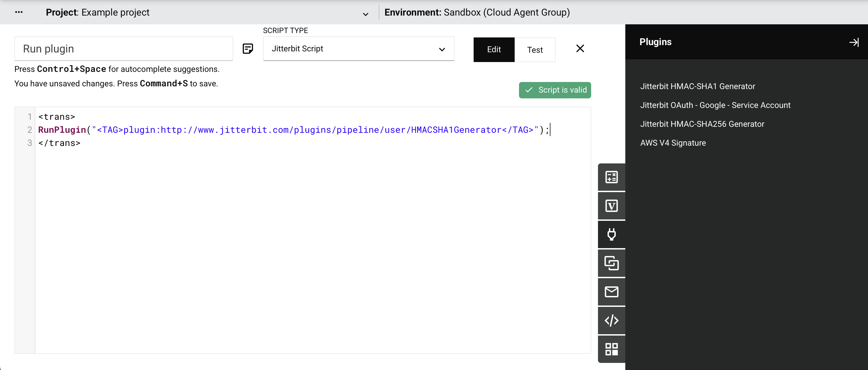Open the Functions tab in the component palette
This screenshot has width=868, height=370.
coord(611,177)
